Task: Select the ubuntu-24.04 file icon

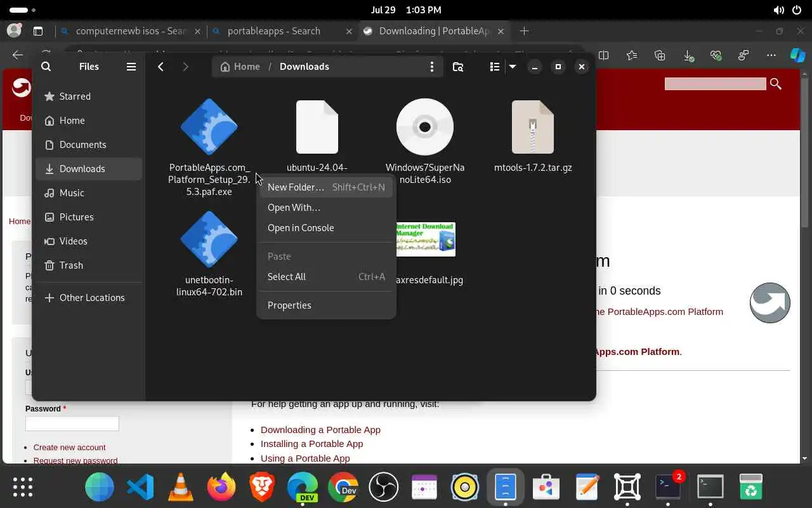Action: [x=317, y=127]
